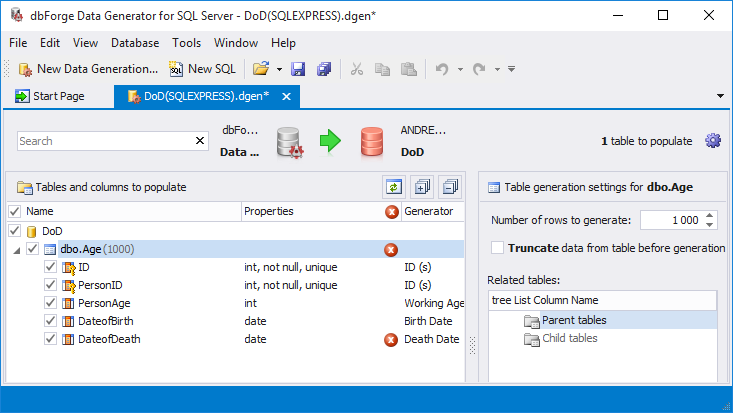Click the New SQL toolbar button
Screen dimensions: 733x413
point(202,69)
